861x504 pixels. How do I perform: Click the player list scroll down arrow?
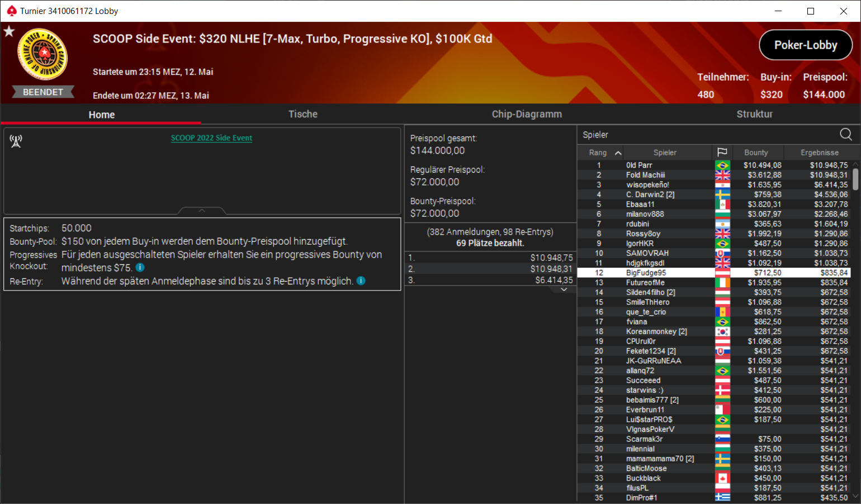point(855,497)
